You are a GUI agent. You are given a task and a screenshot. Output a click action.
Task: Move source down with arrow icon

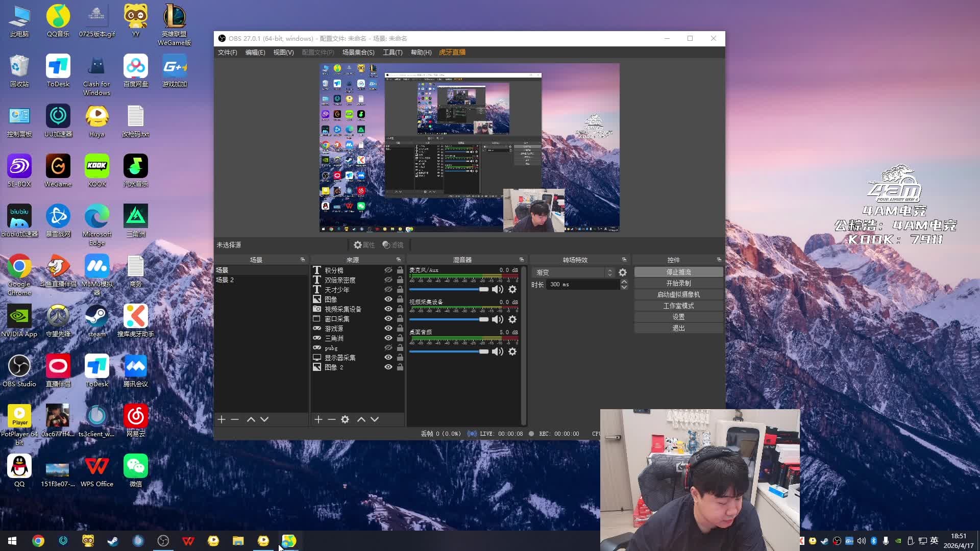375,419
